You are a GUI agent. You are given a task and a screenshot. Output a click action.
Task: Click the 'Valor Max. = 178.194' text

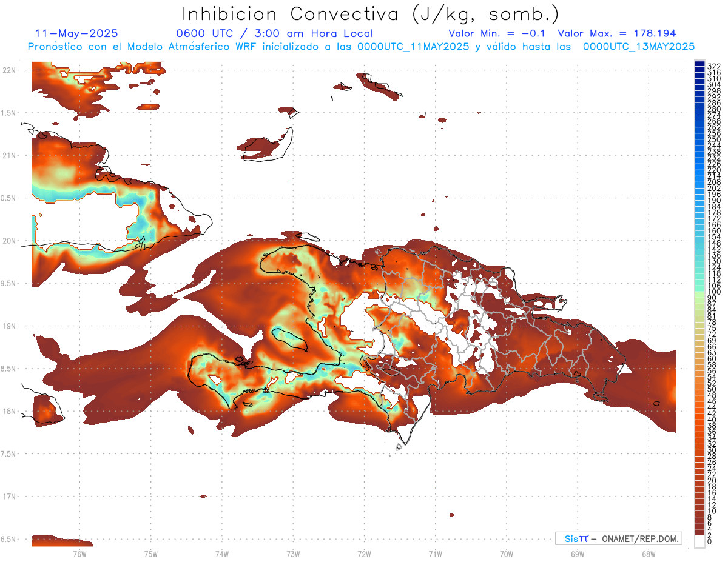click(616, 33)
